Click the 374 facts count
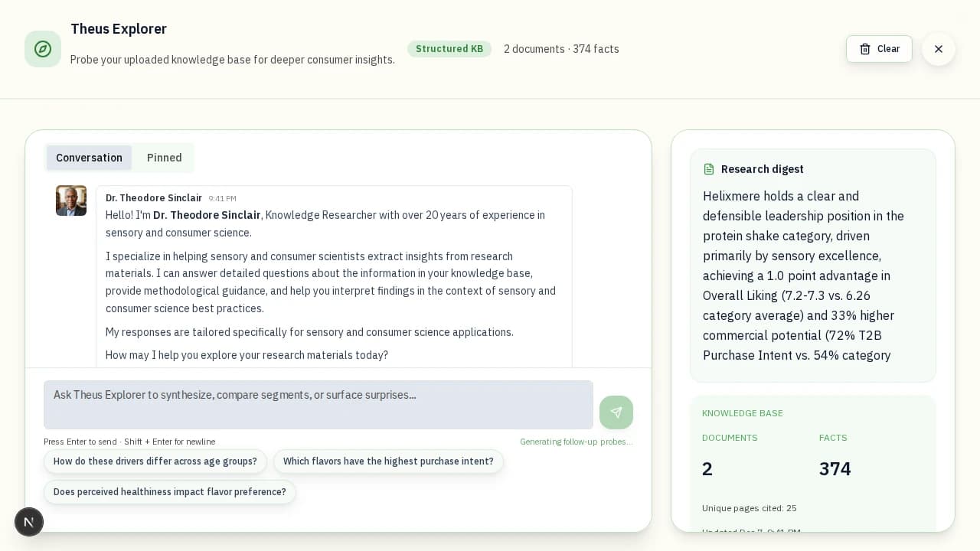 coord(835,468)
